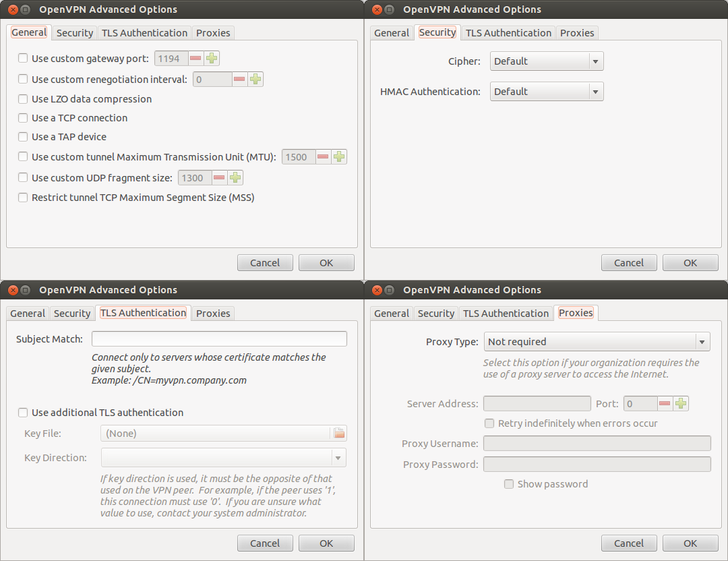Open the Cipher dropdown
This screenshot has height=561, width=728.
pos(547,61)
